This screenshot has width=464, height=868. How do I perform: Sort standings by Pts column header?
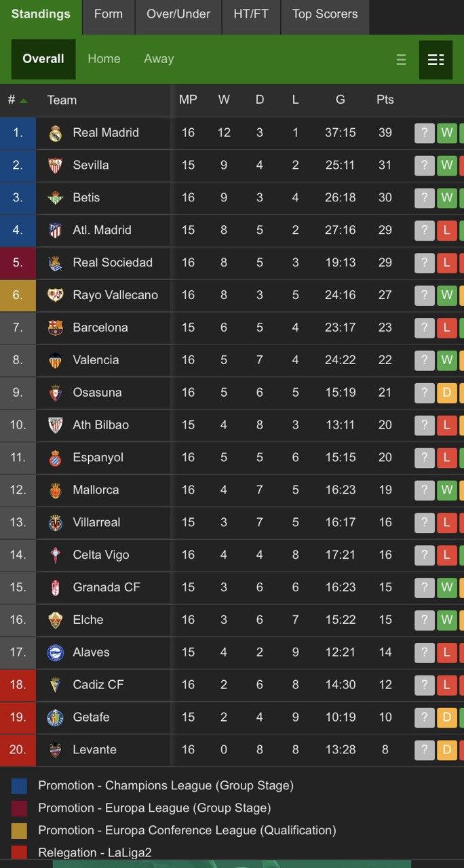pyautogui.click(x=385, y=100)
